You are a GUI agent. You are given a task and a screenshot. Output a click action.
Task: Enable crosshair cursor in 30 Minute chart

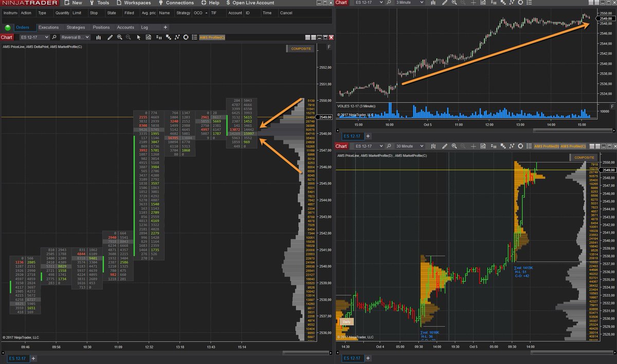[x=474, y=146]
